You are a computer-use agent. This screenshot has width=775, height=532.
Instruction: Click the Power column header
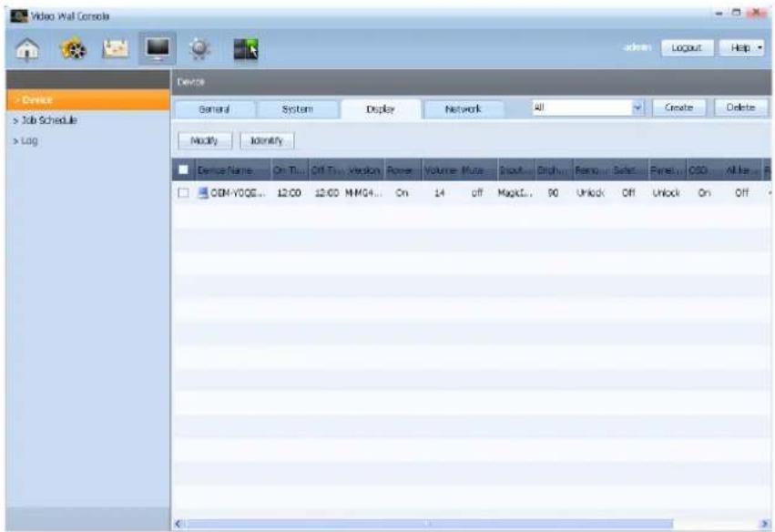[403, 170]
